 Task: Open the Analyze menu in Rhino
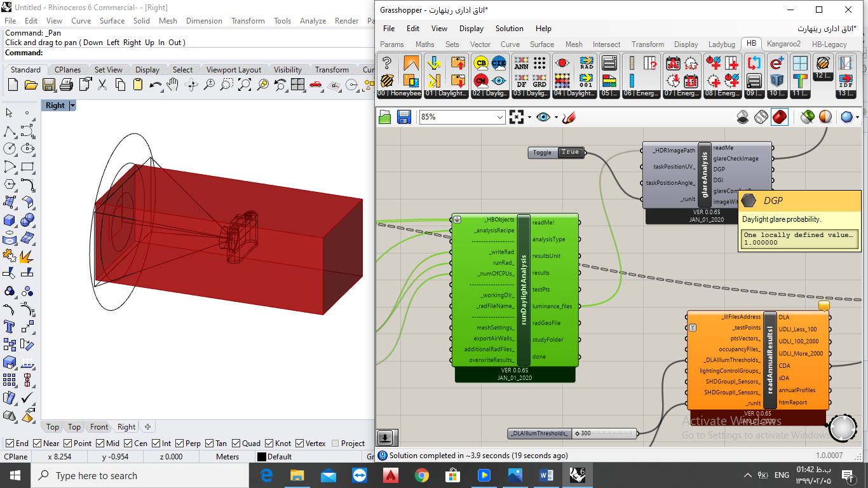pos(313,21)
